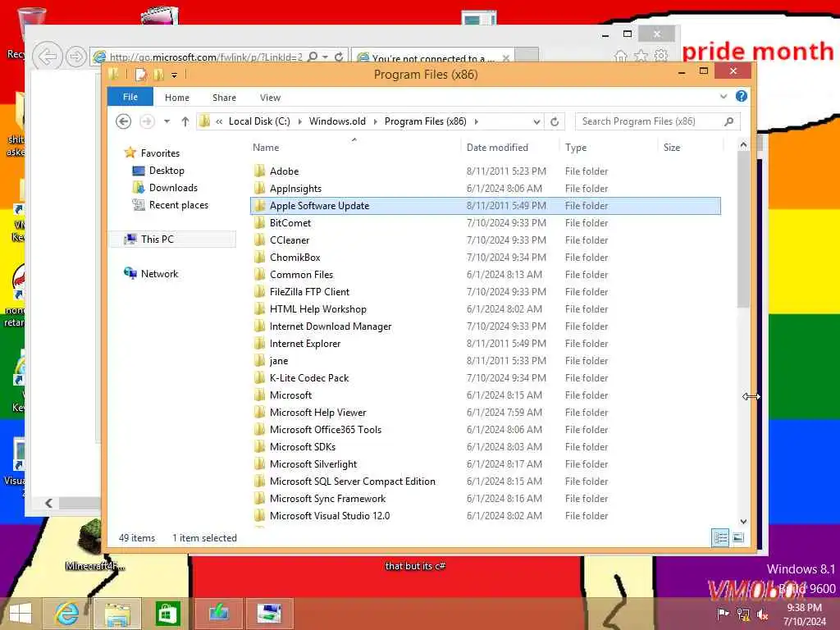Viewport: 840px width, 630px height.
Task: Click the Explorer back arrow button
Action: pyautogui.click(x=124, y=121)
